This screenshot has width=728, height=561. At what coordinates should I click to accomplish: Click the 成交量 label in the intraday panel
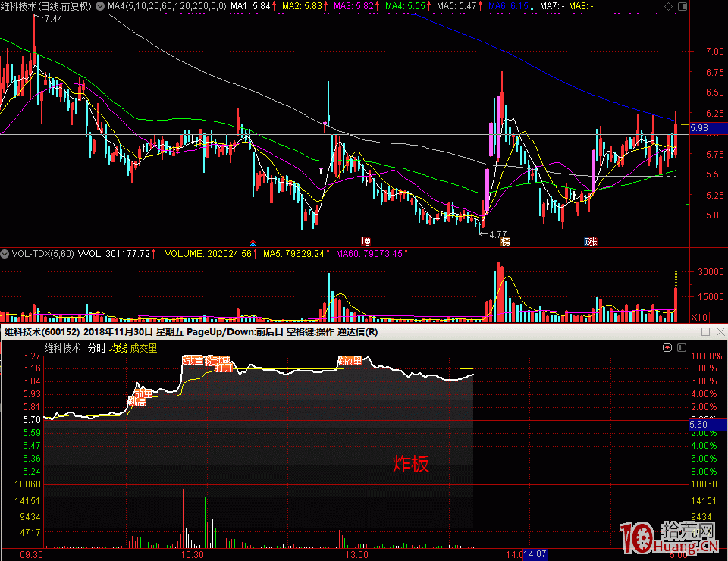click(x=144, y=348)
